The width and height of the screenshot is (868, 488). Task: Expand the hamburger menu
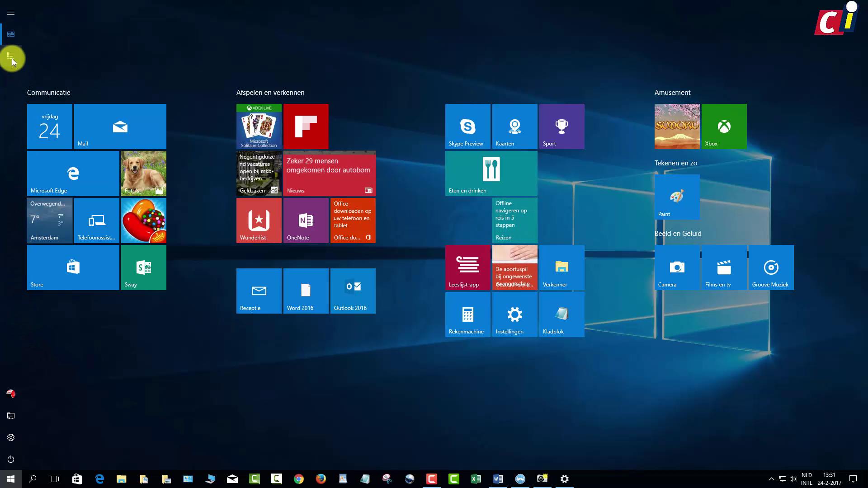[x=11, y=13]
